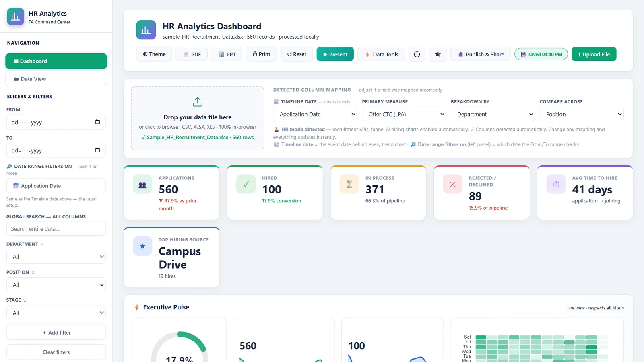This screenshot has width=644, height=362.
Task: Open the Department filter dropdown in sidebar
Action: (56, 257)
